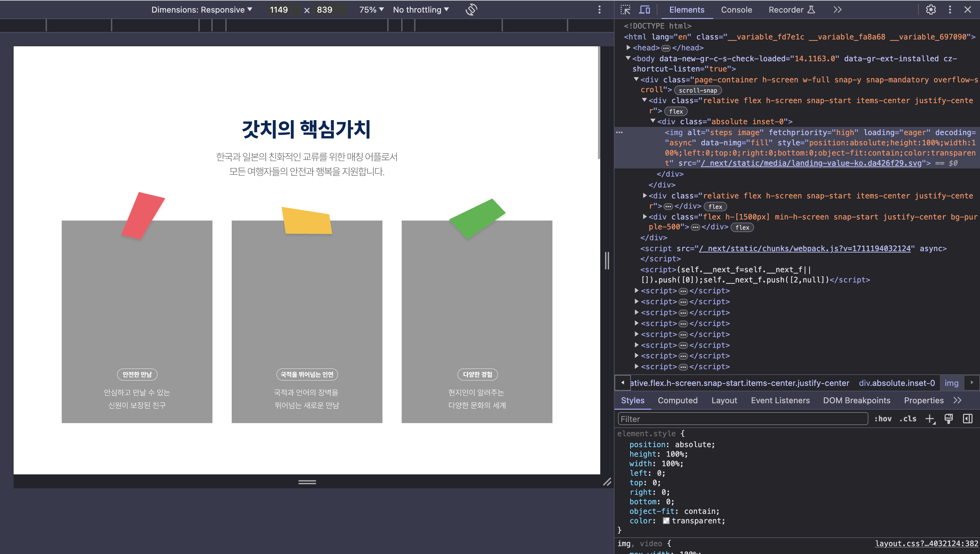
Task: Show more style pane tabs chevron
Action: (x=957, y=400)
